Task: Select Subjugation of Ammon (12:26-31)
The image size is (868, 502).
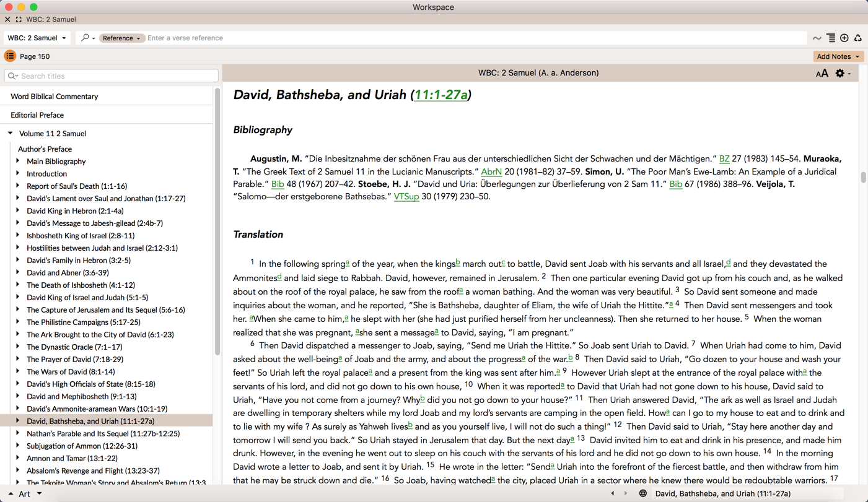Action: coord(82,446)
